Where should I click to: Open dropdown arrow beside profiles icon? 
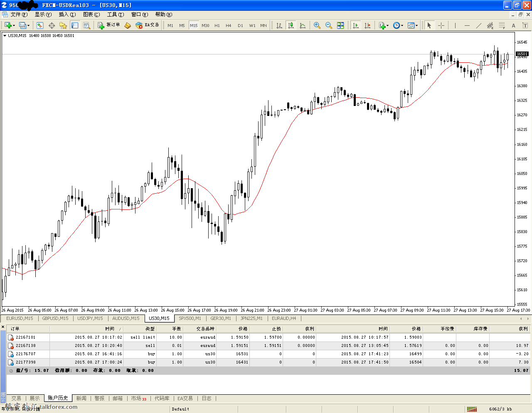[x=28, y=26]
